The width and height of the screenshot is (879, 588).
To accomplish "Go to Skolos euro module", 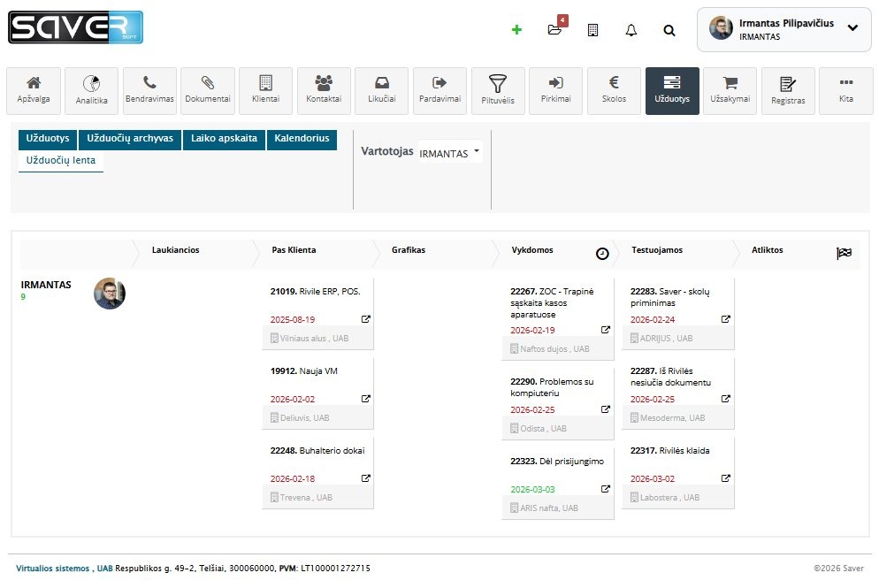I will [614, 90].
